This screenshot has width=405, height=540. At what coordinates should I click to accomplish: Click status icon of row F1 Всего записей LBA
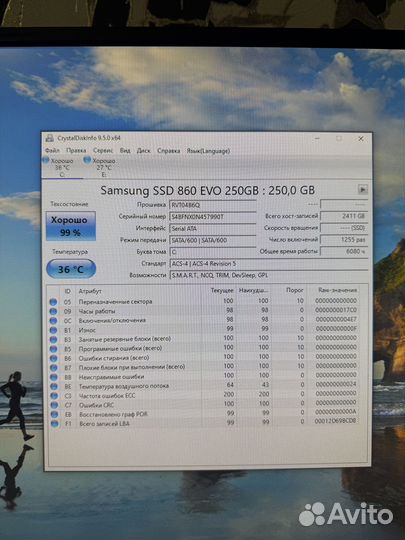tap(55, 424)
